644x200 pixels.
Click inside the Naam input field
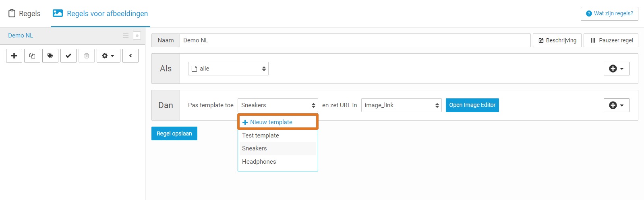(355, 40)
